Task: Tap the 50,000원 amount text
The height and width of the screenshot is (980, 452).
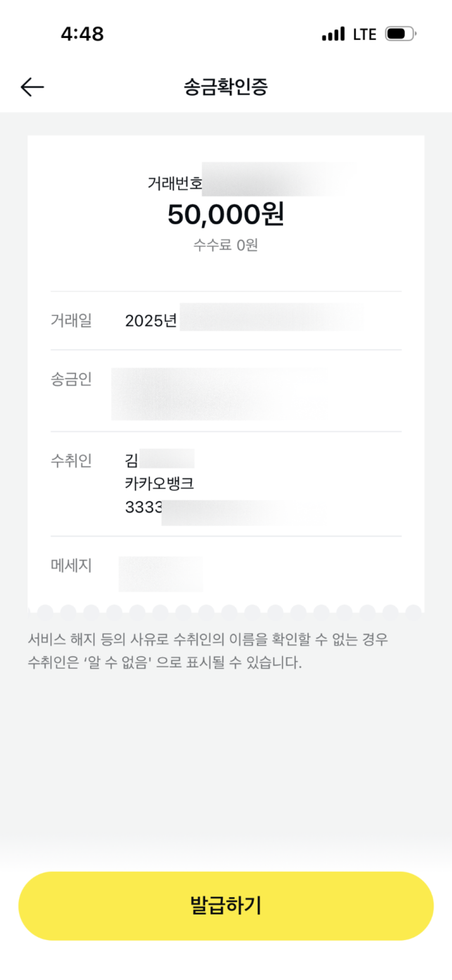Action: 226,214
